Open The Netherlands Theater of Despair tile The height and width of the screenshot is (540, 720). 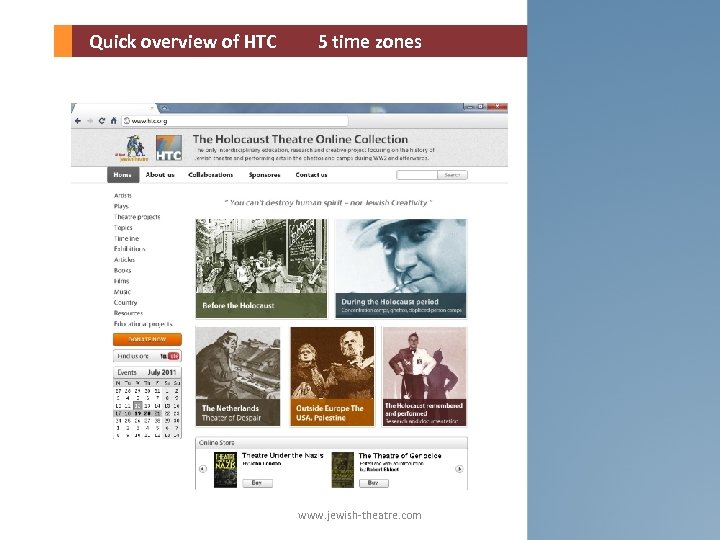coord(237,377)
